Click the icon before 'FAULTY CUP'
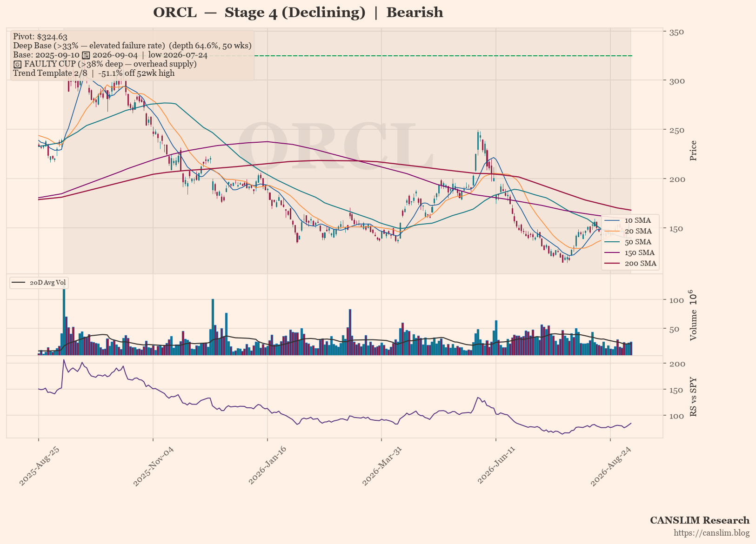The image size is (756, 544). click(x=17, y=64)
